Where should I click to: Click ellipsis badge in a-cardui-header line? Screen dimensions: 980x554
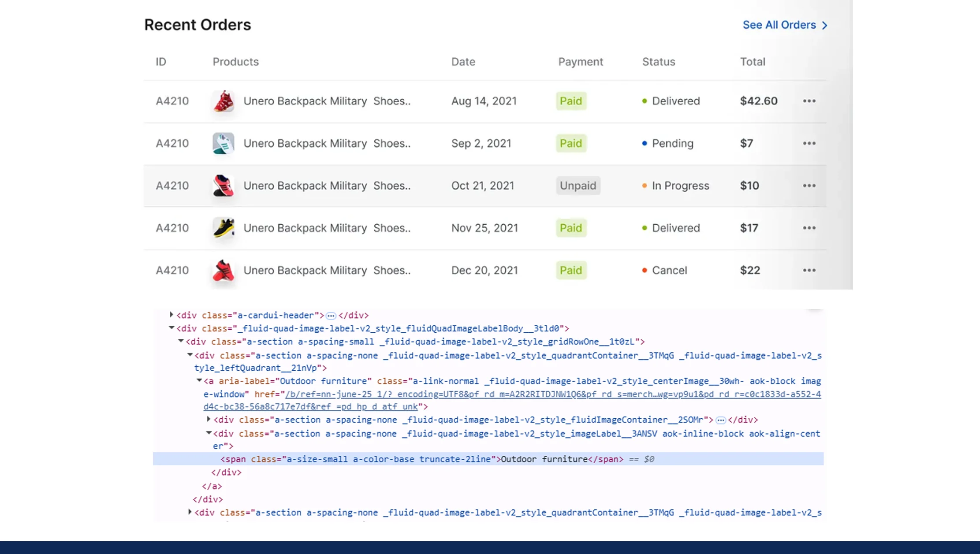pos(331,316)
